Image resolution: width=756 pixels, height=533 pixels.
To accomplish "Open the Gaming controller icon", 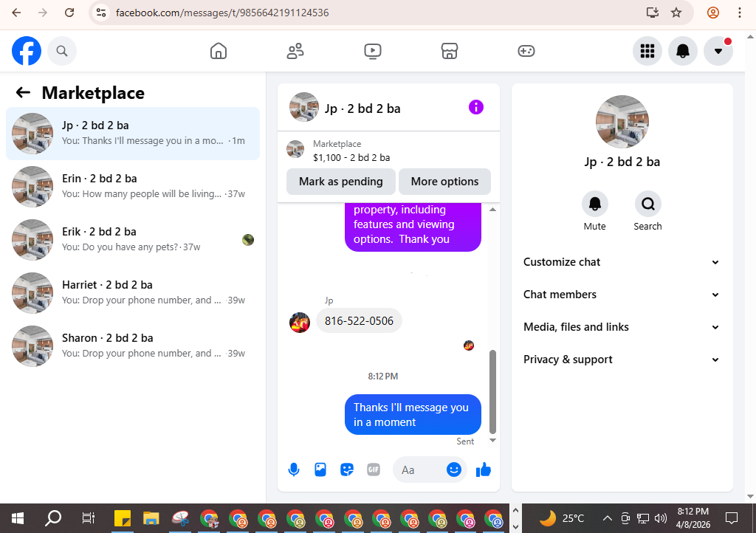I will tap(526, 51).
